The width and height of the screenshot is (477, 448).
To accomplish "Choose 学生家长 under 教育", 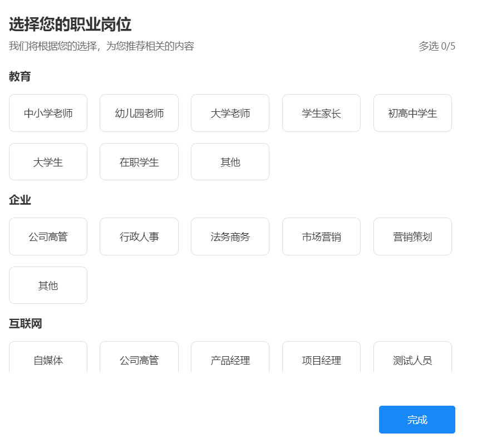I will coord(321,113).
